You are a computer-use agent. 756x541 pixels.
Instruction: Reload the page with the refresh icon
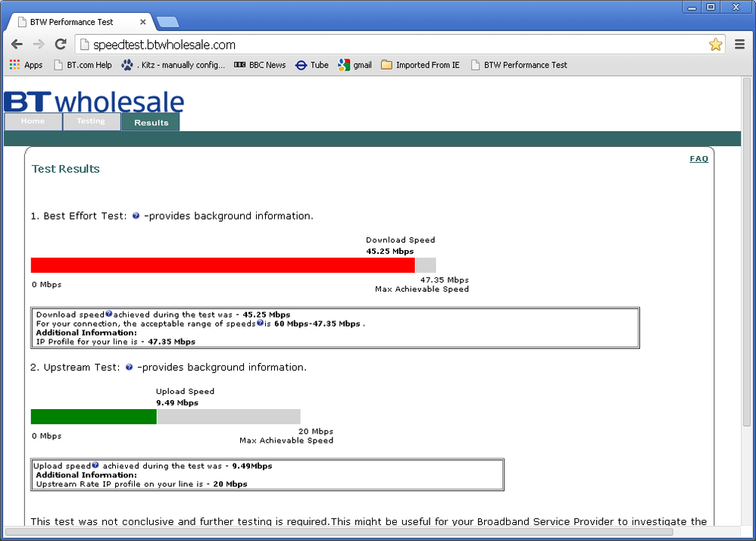click(x=61, y=45)
